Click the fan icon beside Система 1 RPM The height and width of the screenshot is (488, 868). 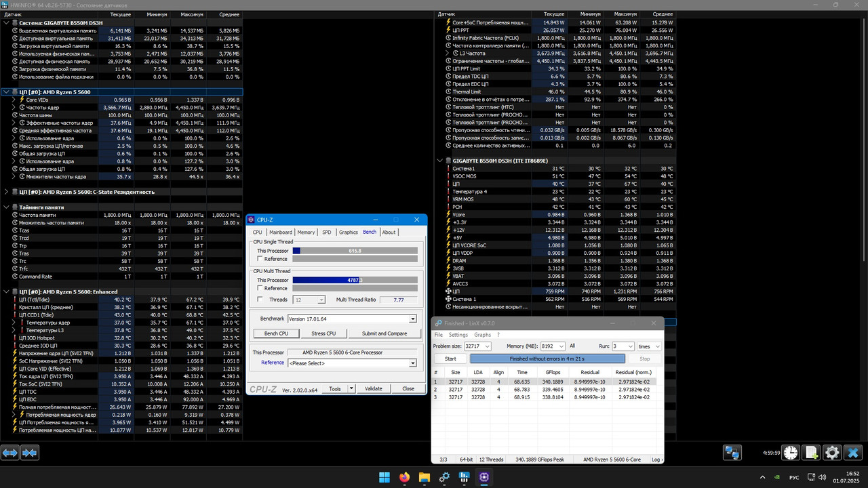pos(448,299)
